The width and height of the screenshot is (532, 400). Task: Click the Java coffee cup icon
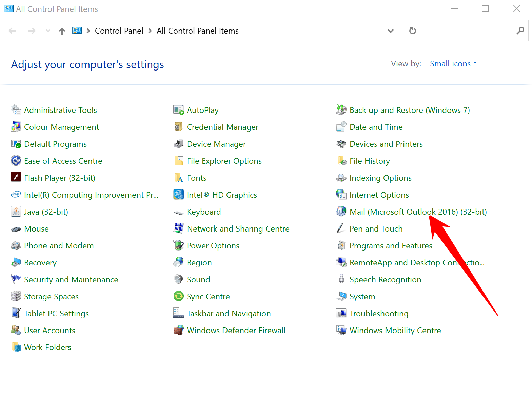tap(16, 212)
